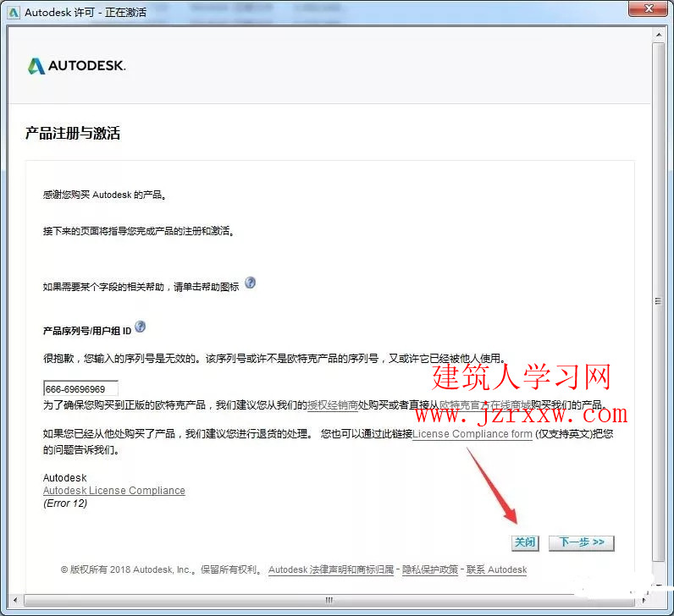674x616 pixels.
Task: Click the (Error 12) text
Action: 65,503
